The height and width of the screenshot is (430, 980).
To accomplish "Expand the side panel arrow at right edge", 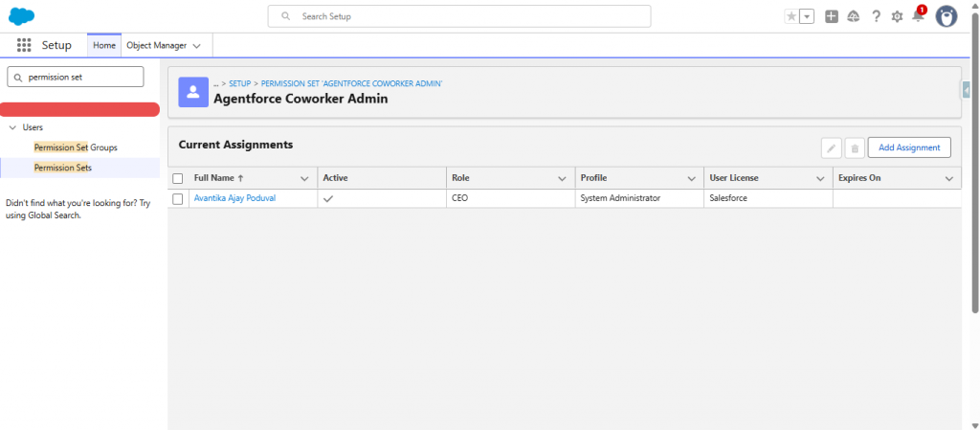I will [966, 91].
